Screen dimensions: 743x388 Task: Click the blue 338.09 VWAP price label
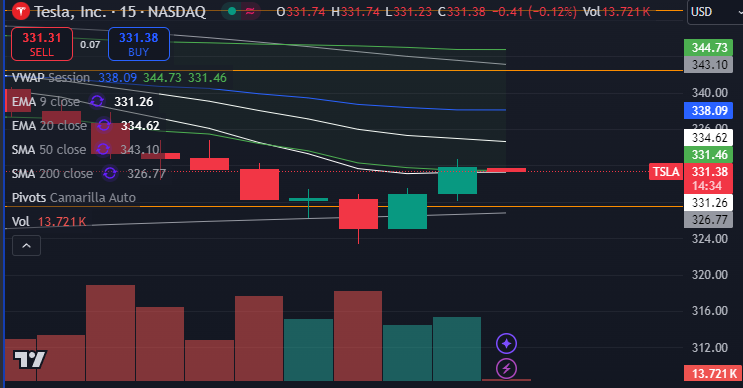pos(708,111)
